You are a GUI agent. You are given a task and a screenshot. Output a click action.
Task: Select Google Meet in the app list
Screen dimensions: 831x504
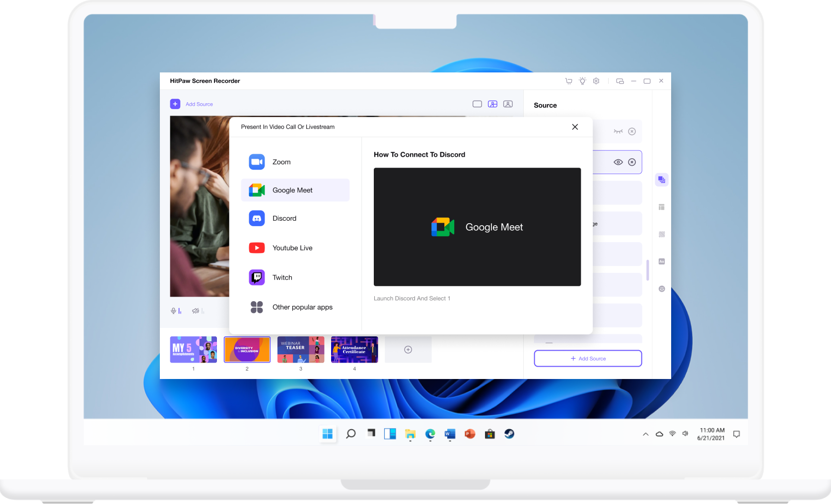point(295,190)
